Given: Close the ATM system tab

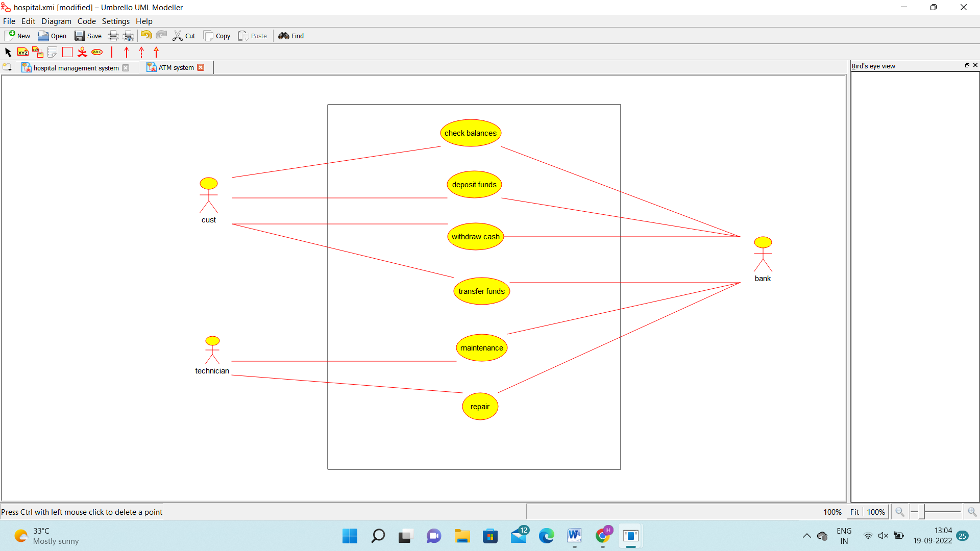Looking at the screenshot, I should click(x=201, y=67).
